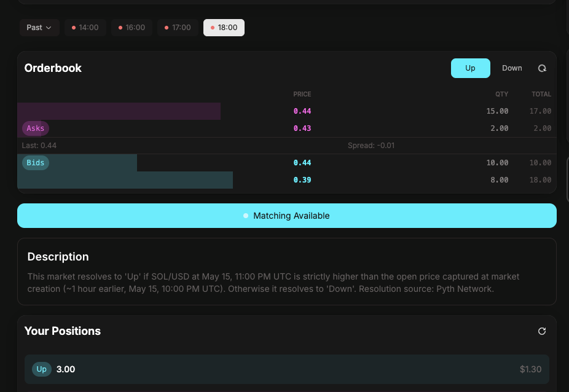Refresh the Orderbook with reload icon
The image size is (569, 392).
542,68
